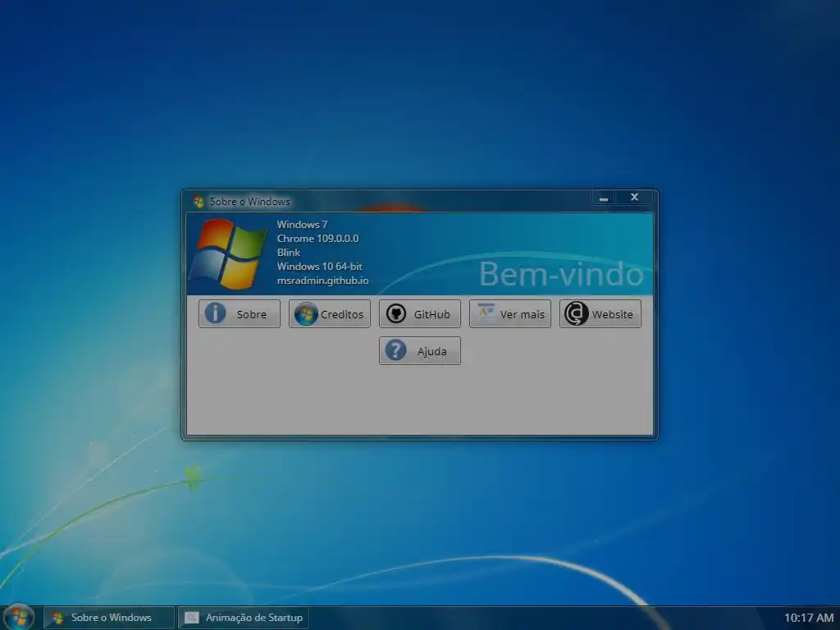
Task: Click the window icon in the title bar
Action: point(199,202)
